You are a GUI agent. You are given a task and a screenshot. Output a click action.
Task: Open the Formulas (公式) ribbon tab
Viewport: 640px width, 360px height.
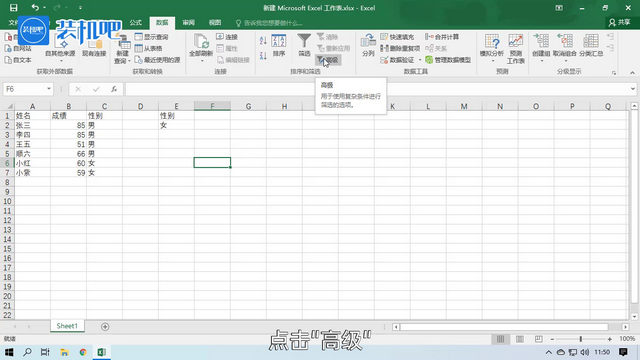pos(136,22)
